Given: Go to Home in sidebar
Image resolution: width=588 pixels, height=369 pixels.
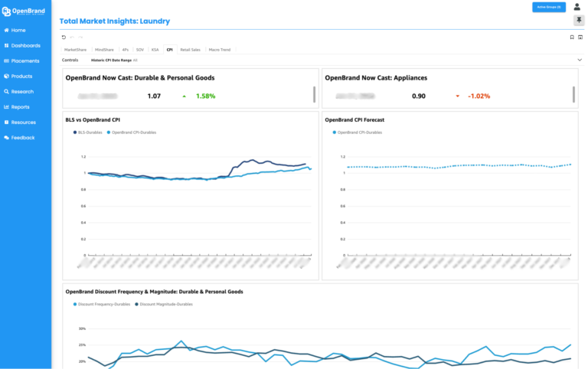Looking at the screenshot, I should [15, 30].
